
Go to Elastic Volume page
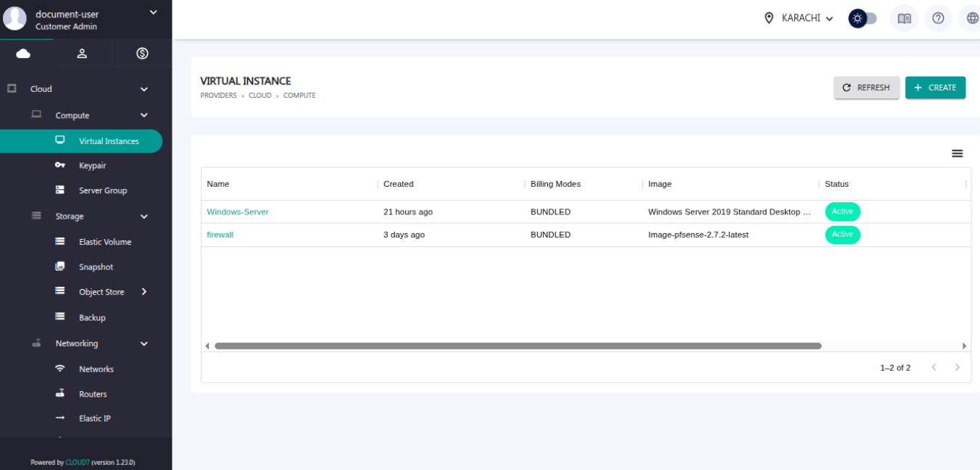click(104, 242)
